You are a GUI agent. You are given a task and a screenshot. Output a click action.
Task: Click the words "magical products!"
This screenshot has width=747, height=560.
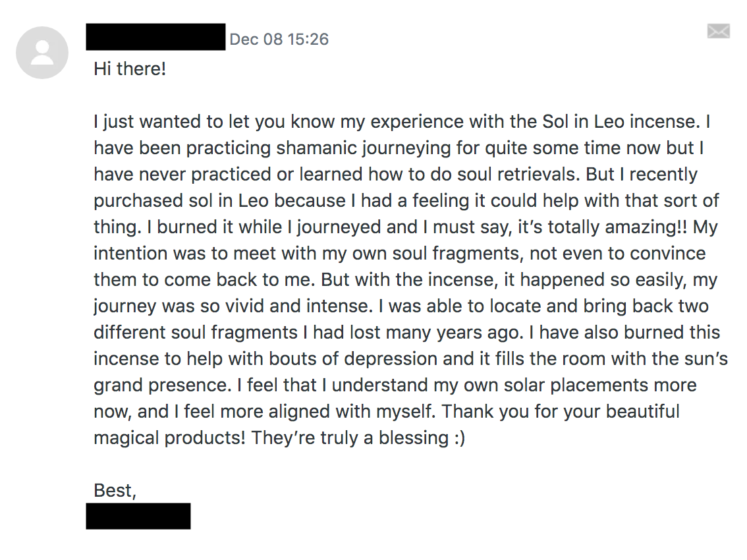pyautogui.click(x=169, y=437)
